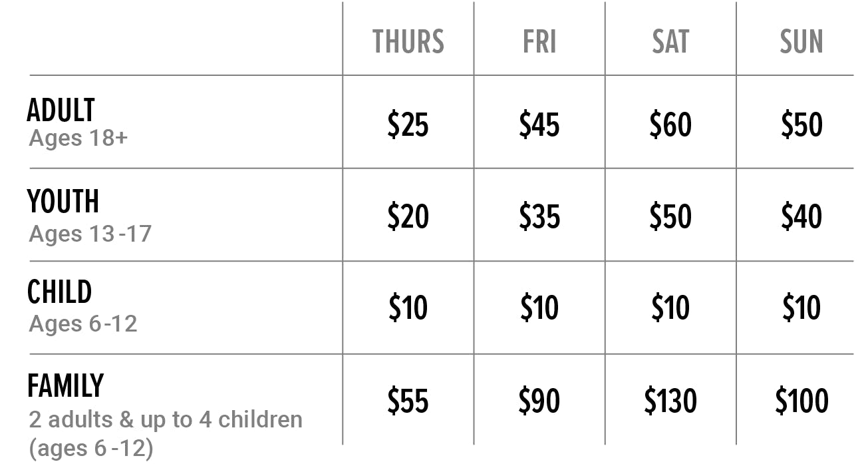This screenshot has height=474, width=868.
Task: Click the Family Sunday $100 price
Action: 801,401
